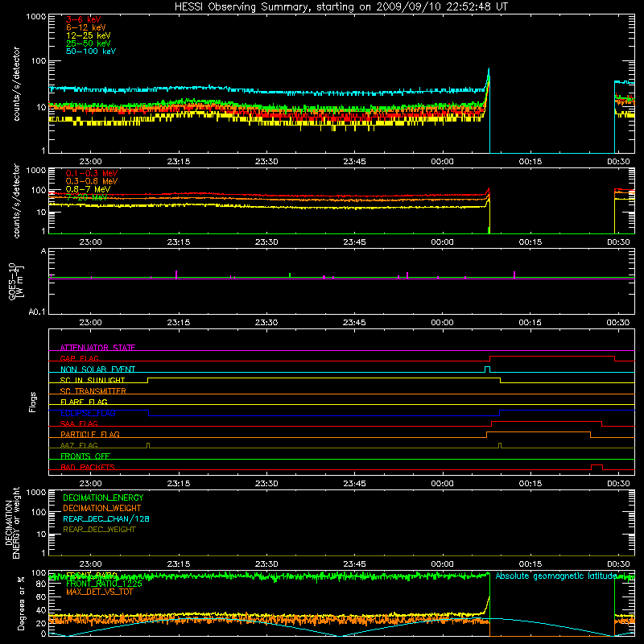Select the 0.1-0.3 MeV legend label

click(x=92, y=174)
